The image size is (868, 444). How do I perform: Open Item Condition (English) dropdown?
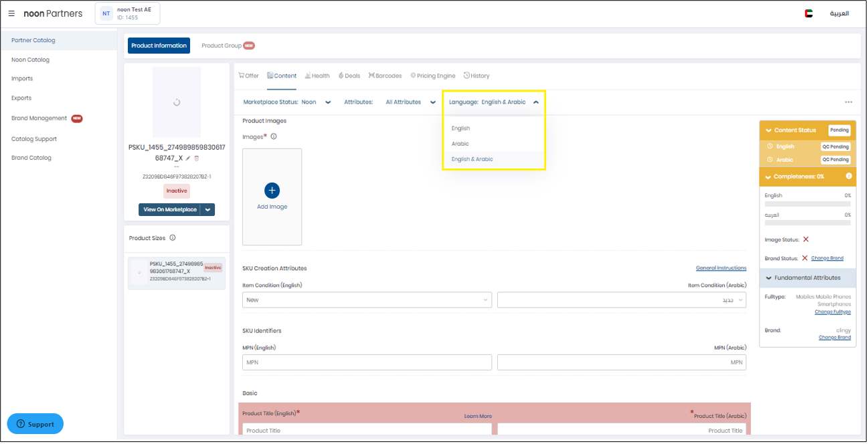(367, 300)
